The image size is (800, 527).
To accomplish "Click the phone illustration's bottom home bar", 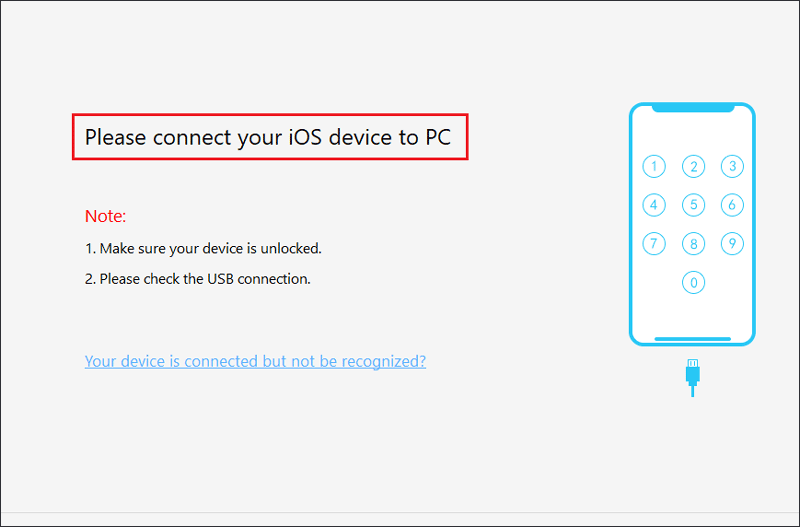I will click(x=692, y=339).
